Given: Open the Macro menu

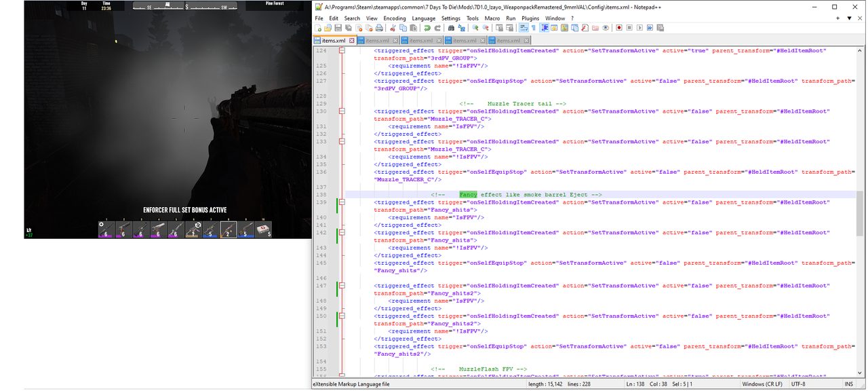Looking at the screenshot, I should click(x=492, y=18).
